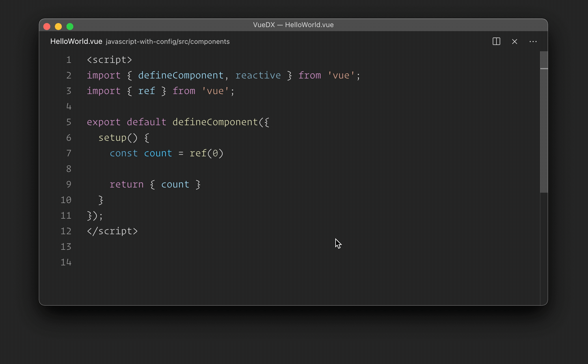The width and height of the screenshot is (588, 364).
Task: Click the javascript-with-config/src/components path
Action: [x=168, y=42]
